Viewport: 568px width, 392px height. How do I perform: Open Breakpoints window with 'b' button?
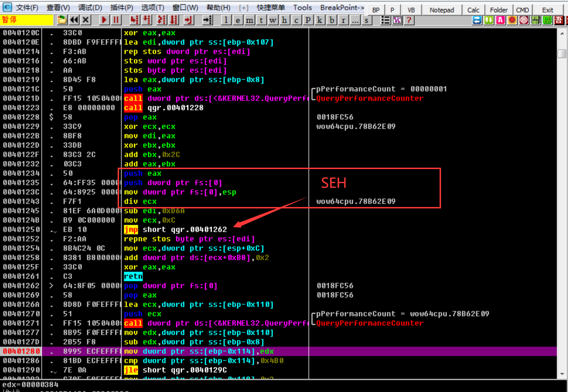[x=332, y=20]
